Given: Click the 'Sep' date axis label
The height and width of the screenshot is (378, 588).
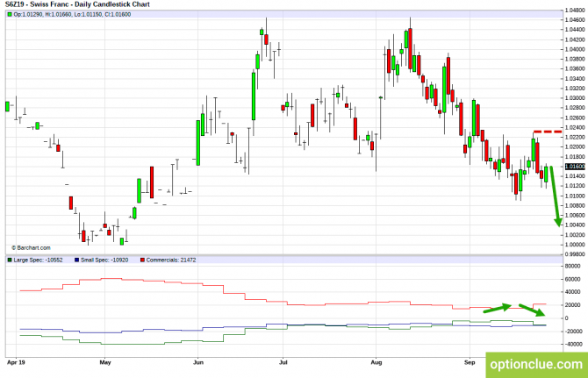Looking at the screenshot, I should 470,362.
